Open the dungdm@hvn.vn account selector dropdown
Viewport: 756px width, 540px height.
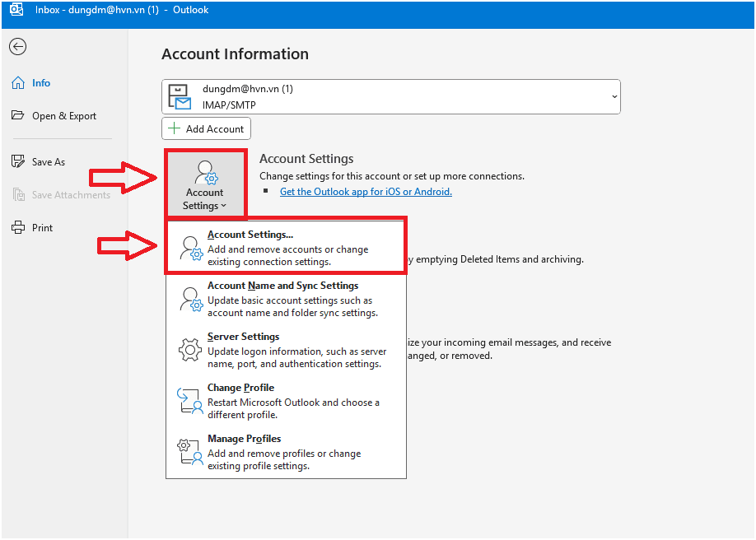[391, 97]
